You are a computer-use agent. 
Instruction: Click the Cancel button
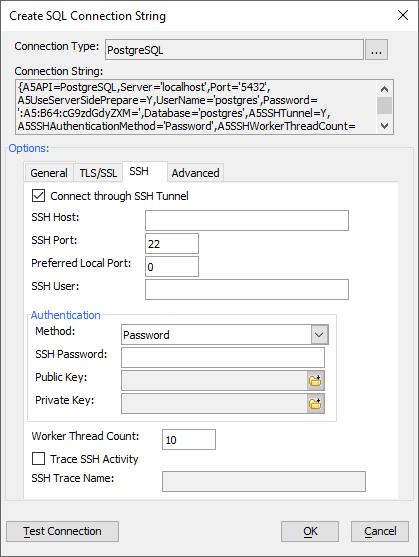coord(380,531)
